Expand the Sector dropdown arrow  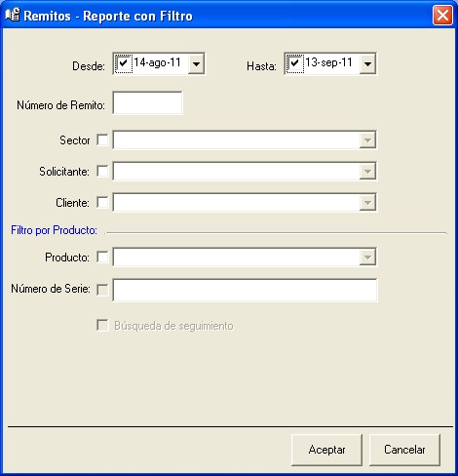pyautogui.click(x=367, y=140)
